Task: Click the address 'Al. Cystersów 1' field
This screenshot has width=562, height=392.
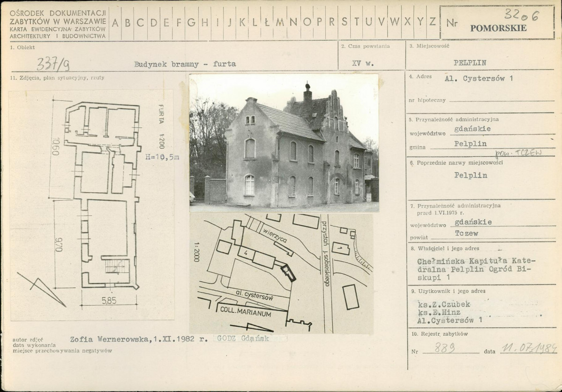Action: (479, 78)
